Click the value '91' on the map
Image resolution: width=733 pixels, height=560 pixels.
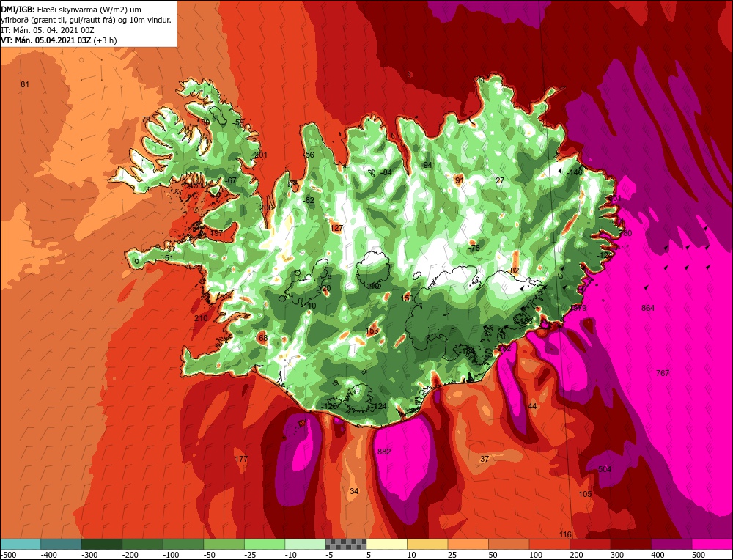tap(460, 180)
